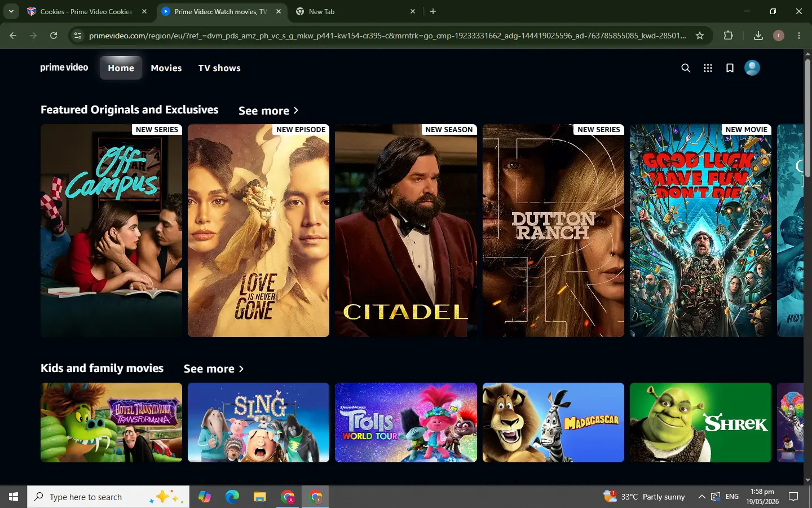Open Windows Start menu
The image size is (812, 508).
click(14, 497)
